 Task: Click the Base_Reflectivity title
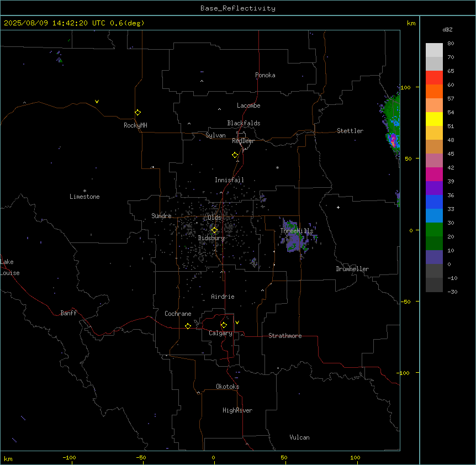point(238,8)
